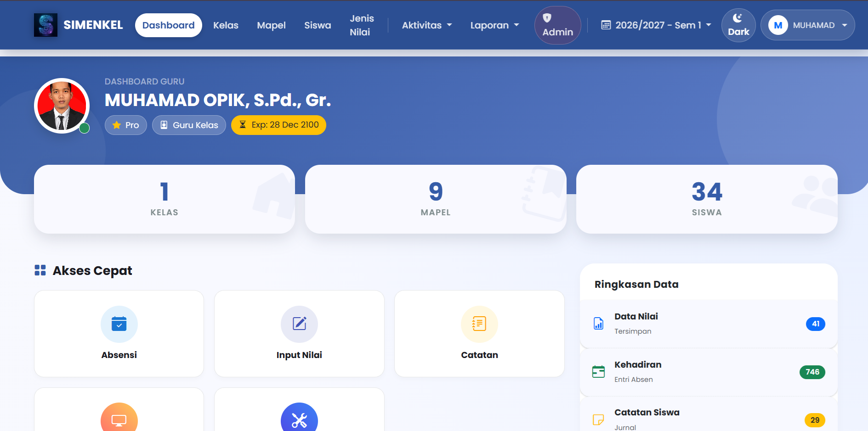Click the Akses Cepat grid icon
The height and width of the screenshot is (431, 868).
tap(40, 270)
